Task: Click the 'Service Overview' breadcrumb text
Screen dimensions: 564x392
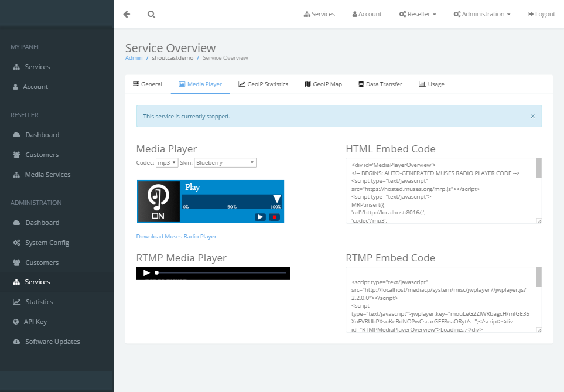Action: pos(225,57)
